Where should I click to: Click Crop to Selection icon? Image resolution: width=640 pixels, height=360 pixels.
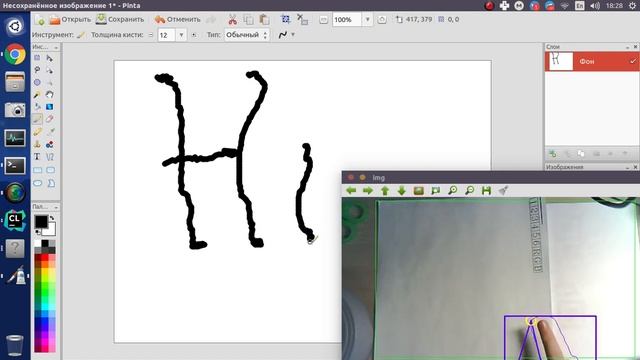(x=286, y=19)
